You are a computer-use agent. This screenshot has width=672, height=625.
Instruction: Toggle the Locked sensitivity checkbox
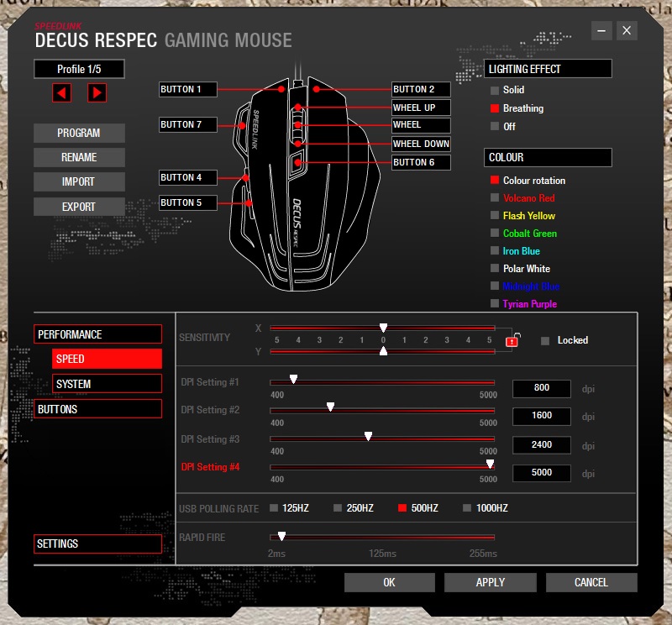point(545,341)
